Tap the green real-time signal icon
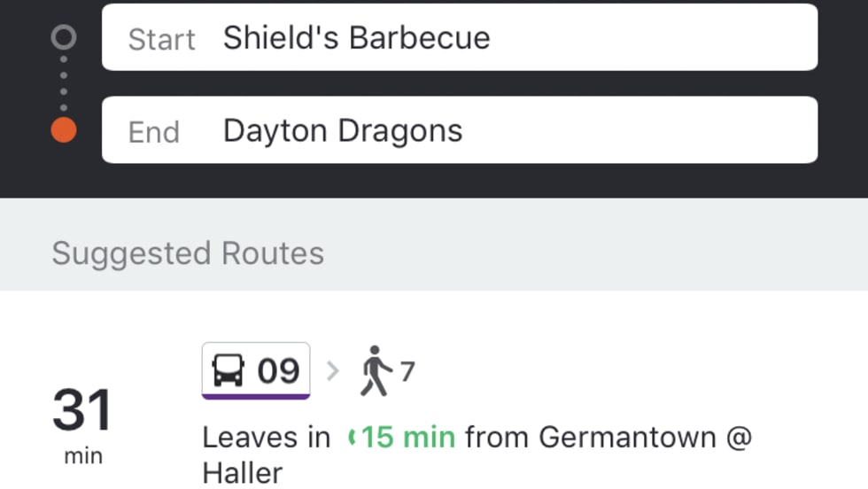Viewport: 868px width, 489px height. tap(352, 437)
